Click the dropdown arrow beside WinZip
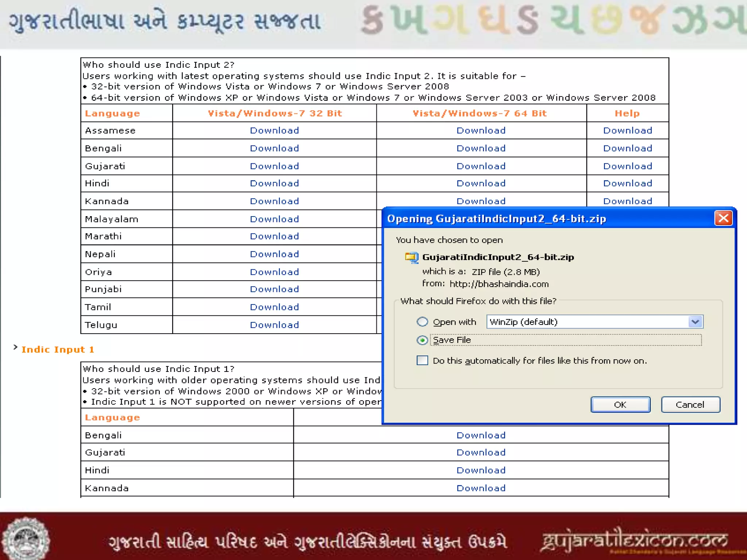 [695, 322]
